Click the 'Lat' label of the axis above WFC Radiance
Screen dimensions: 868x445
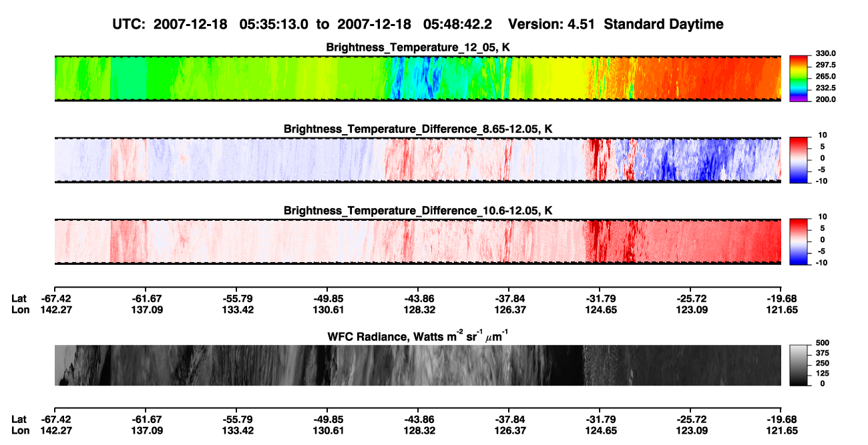(x=19, y=298)
